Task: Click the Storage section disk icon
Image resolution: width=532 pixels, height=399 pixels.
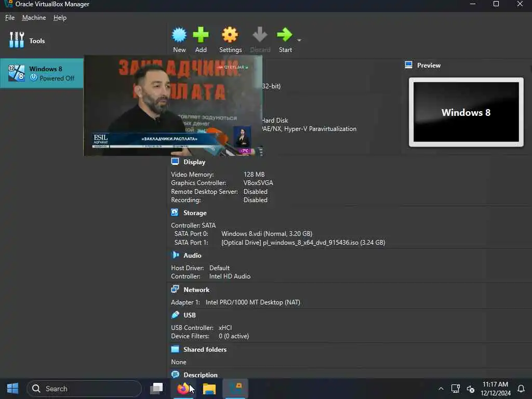Action: (175, 212)
